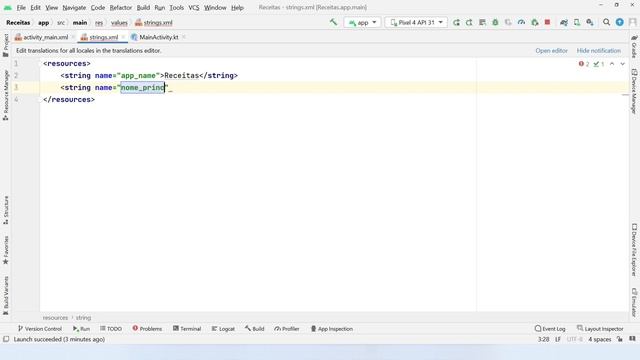640x360 pixels.
Task: Open the TODO tool window
Action: pyautogui.click(x=111, y=329)
